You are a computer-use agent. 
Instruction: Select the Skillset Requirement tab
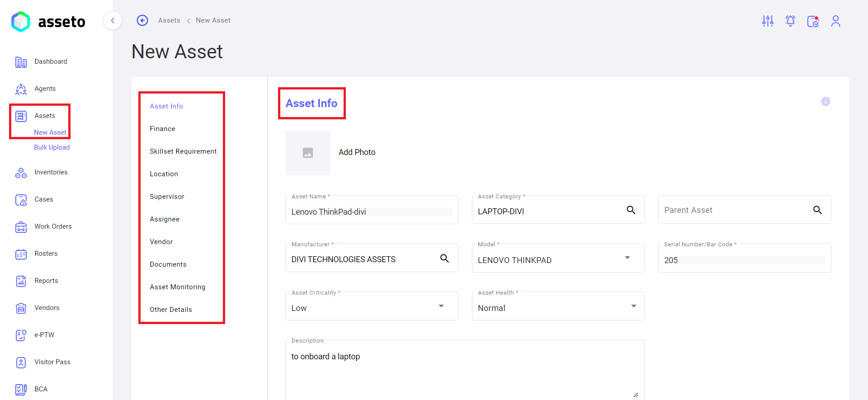click(183, 151)
